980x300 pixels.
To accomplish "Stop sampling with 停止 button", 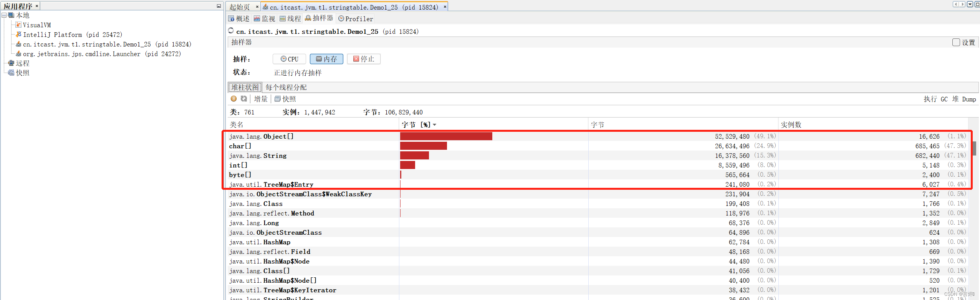I will click(364, 59).
